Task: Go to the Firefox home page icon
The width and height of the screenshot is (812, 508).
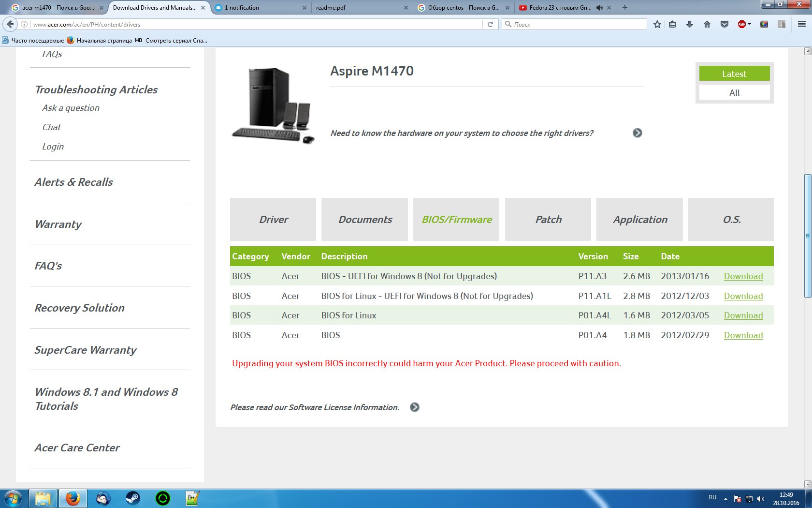Action: (707, 24)
